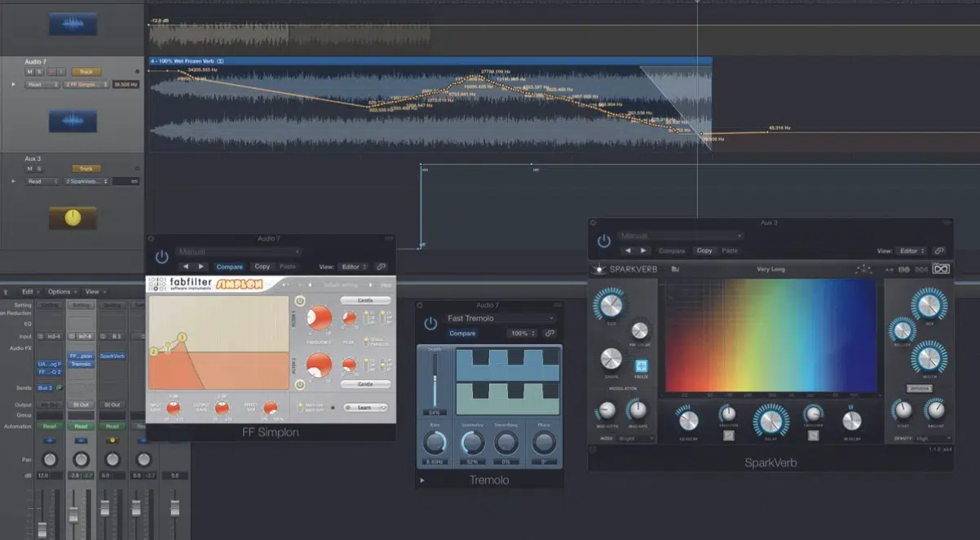
Task: Click the SparkVerb star logo
Action: [x=598, y=269]
